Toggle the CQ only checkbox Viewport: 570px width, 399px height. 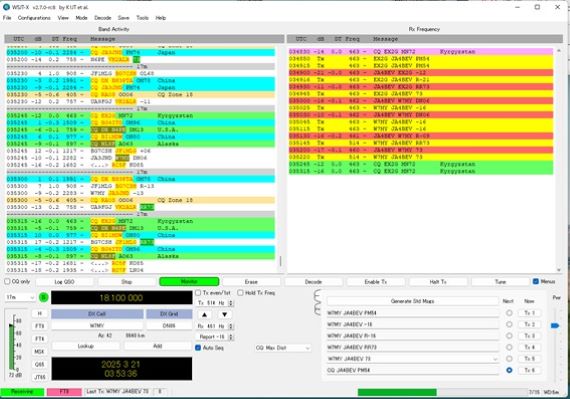pos(7,282)
